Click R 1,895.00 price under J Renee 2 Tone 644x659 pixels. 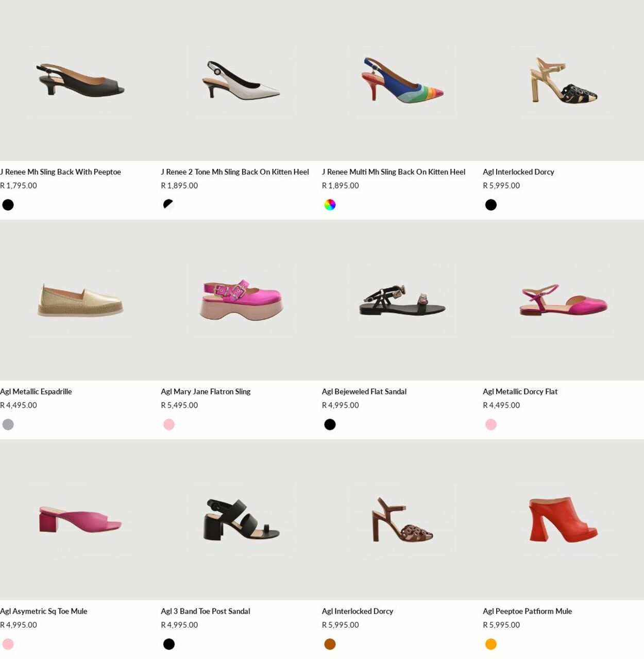pyautogui.click(x=179, y=186)
